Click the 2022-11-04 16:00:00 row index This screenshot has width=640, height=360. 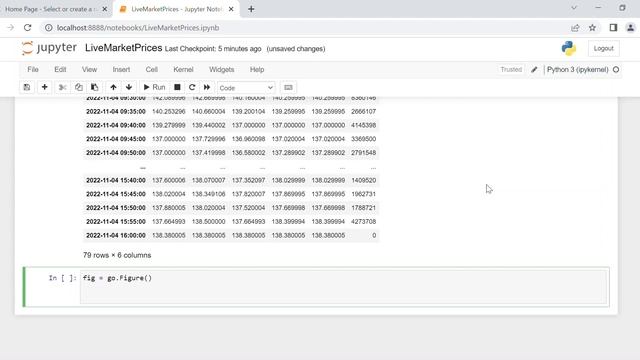coord(116,236)
